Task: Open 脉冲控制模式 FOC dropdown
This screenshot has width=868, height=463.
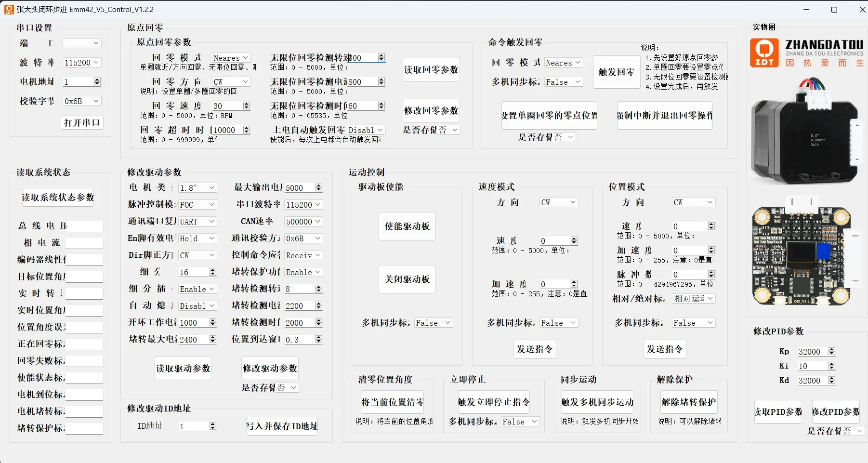Action: (x=198, y=204)
